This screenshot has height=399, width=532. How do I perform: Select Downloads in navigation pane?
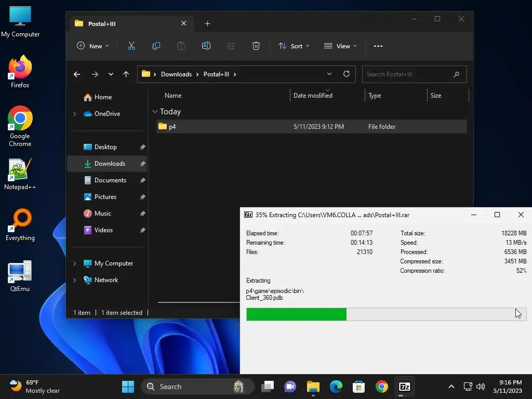pos(107,164)
